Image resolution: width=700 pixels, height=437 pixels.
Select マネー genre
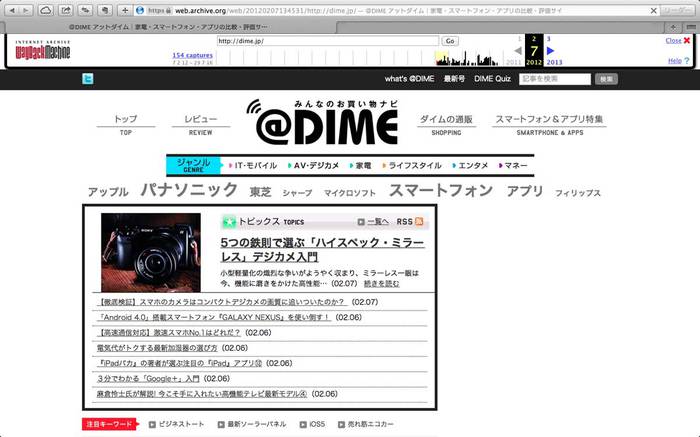point(513,166)
